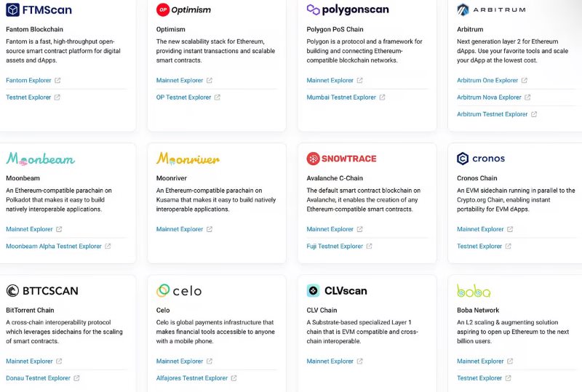The height and width of the screenshot is (392, 582).
Task: Open Fuji Testnet Explorer link
Action: (335, 247)
